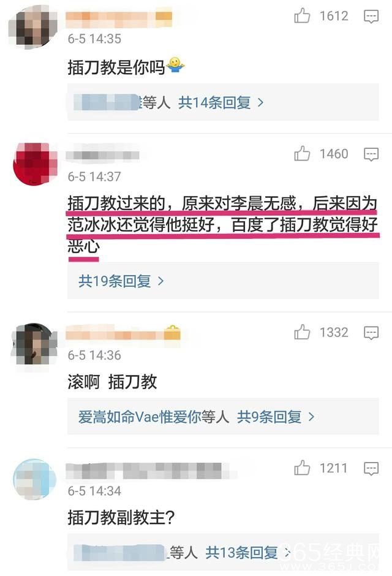Open avatar of the 14:35 commenter
Screen dimensions: 392x576
34,27
